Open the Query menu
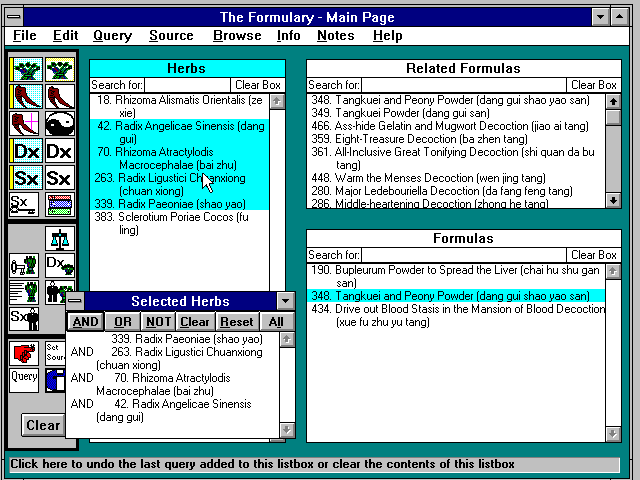Image resolution: width=640 pixels, height=480 pixels. point(112,36)
